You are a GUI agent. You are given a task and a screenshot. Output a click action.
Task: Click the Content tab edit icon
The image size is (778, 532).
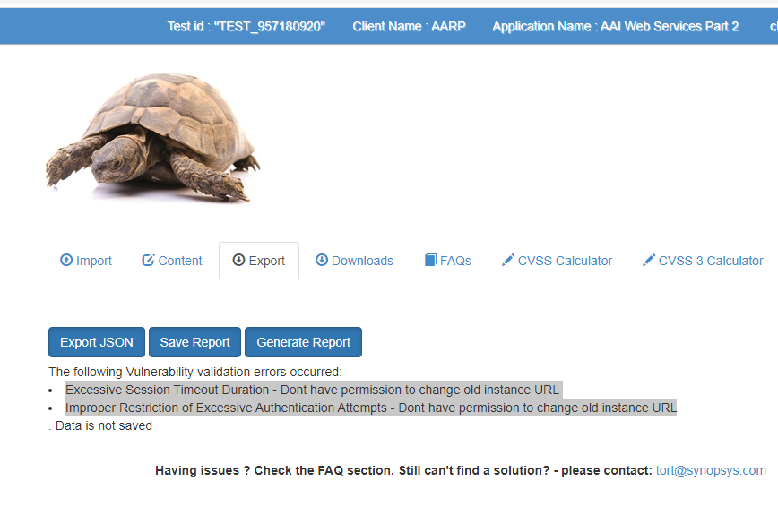click(x=148, y=261)
